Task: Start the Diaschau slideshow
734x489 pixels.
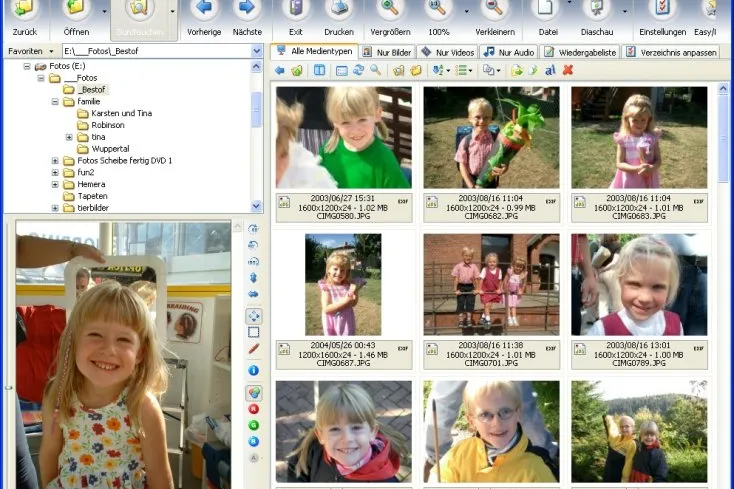Action: click(597, 19)
